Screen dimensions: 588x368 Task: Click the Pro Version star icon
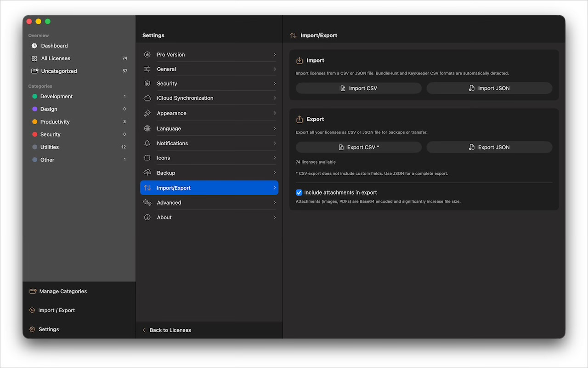147,54
